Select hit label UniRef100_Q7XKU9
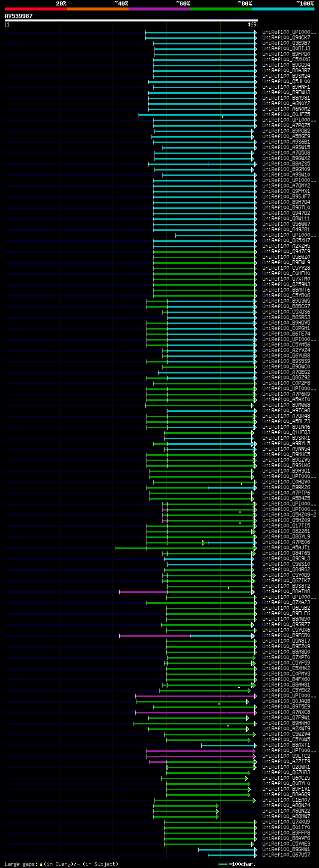This screenshot has height=868, width=319. click(286, 822)
